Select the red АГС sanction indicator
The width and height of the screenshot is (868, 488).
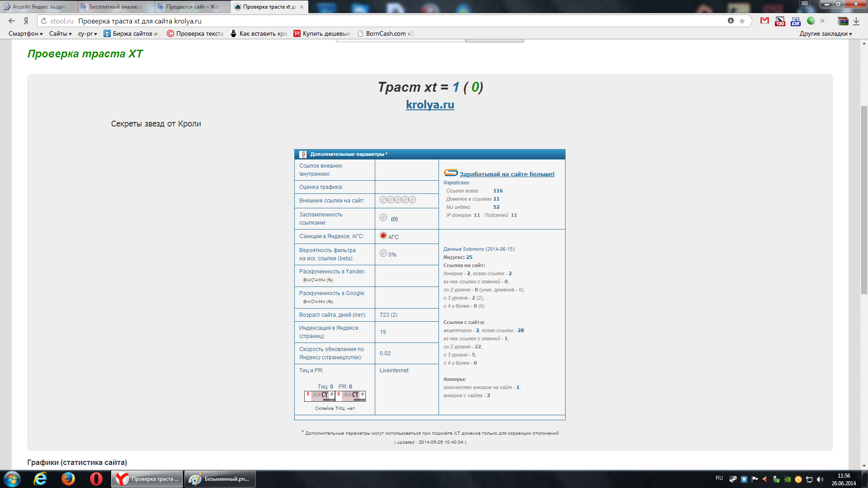tap(383, 235)
